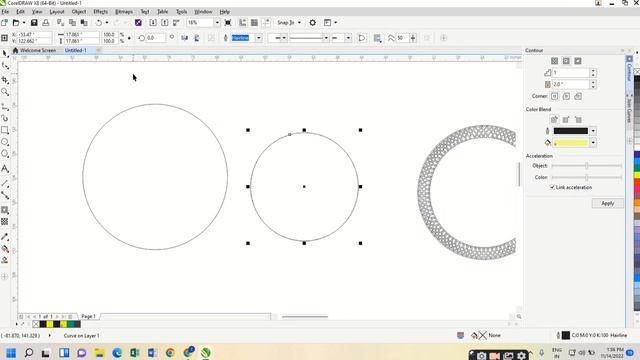Click the Options gear icon
Viewport: 640px width, 360px height.
313,22
